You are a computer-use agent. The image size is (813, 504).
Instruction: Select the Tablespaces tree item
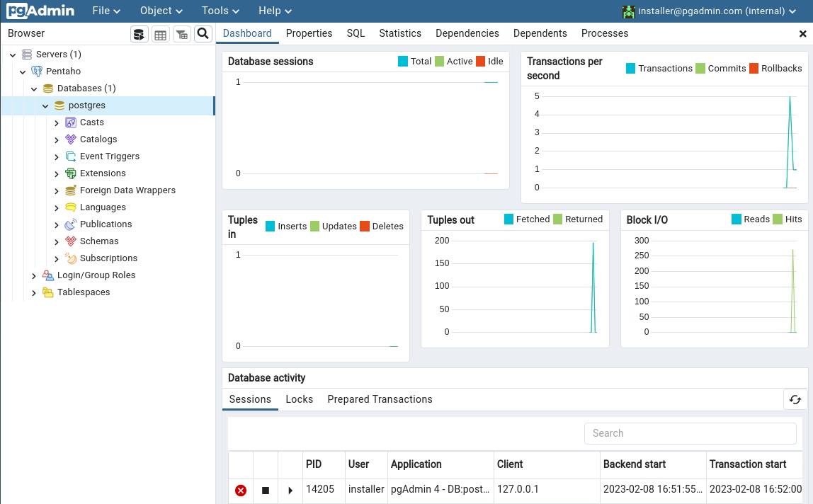84,292
